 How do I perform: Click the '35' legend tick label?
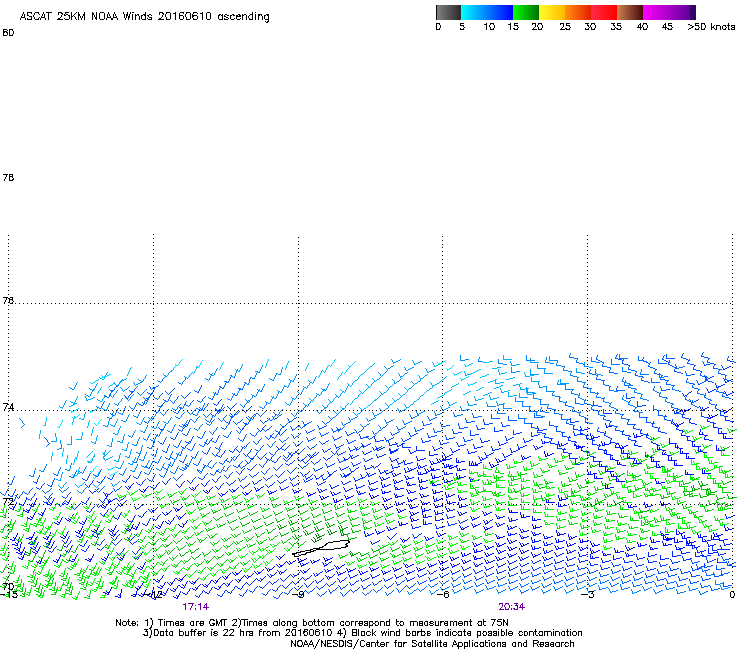[x=616, y=27]
